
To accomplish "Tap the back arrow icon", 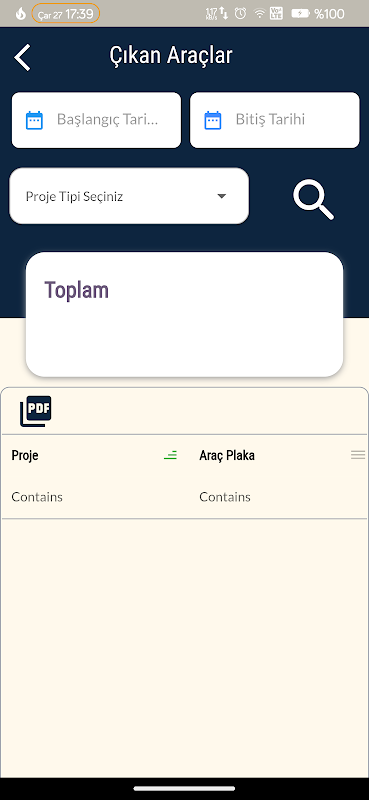I will (22, 57).
